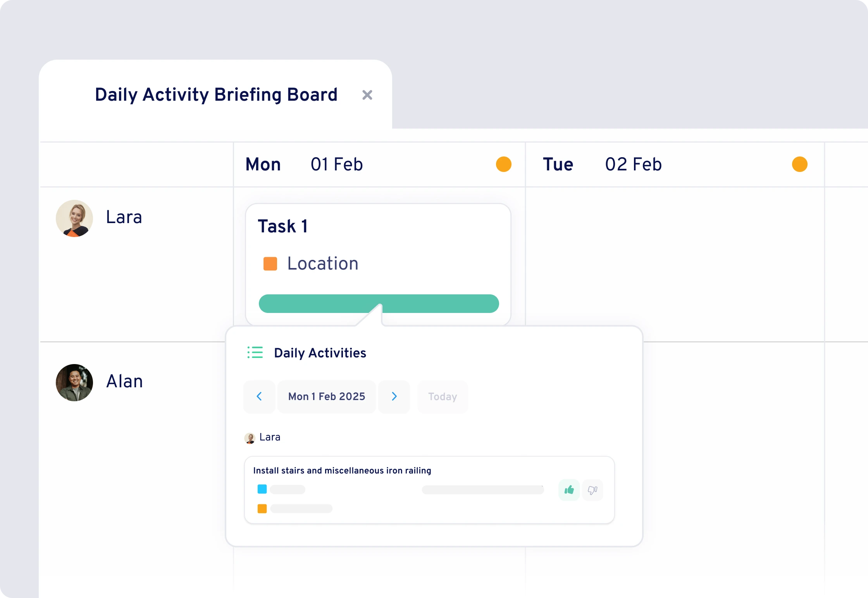Click the blue square tag in the activity

(x=262, y=489)
